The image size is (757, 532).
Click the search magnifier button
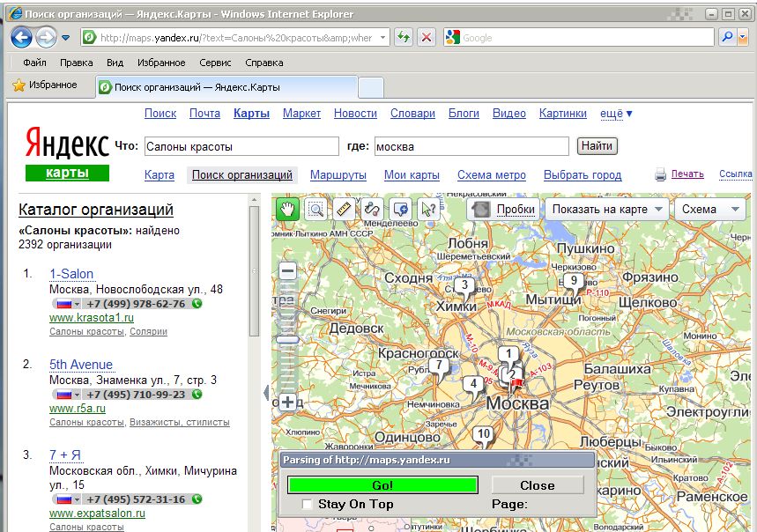[726, 37]
